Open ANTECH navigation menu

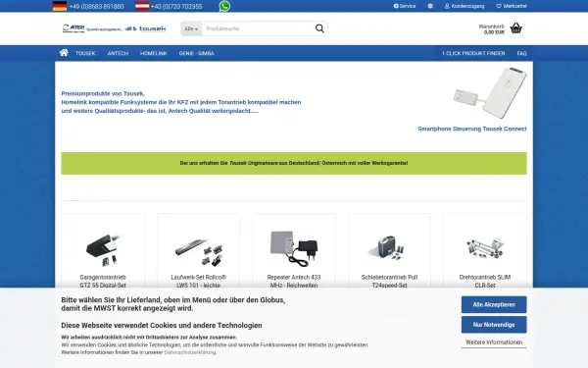[x=118, y=53]
